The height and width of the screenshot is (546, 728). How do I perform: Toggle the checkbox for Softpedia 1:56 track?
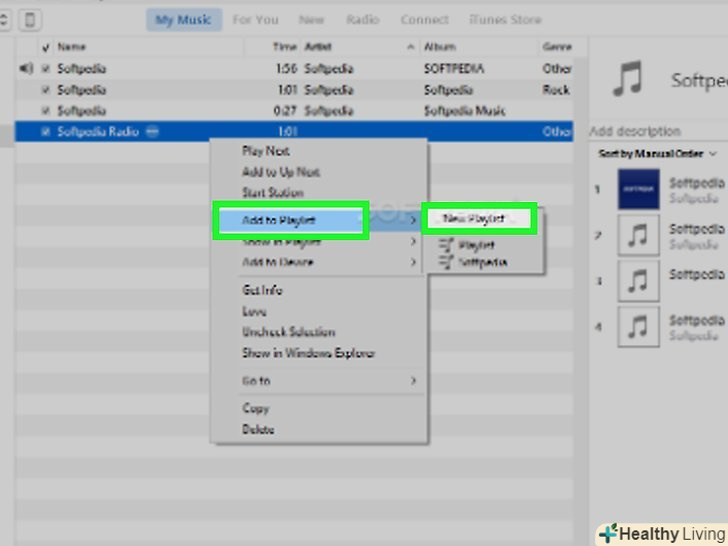tap(46, 69)
